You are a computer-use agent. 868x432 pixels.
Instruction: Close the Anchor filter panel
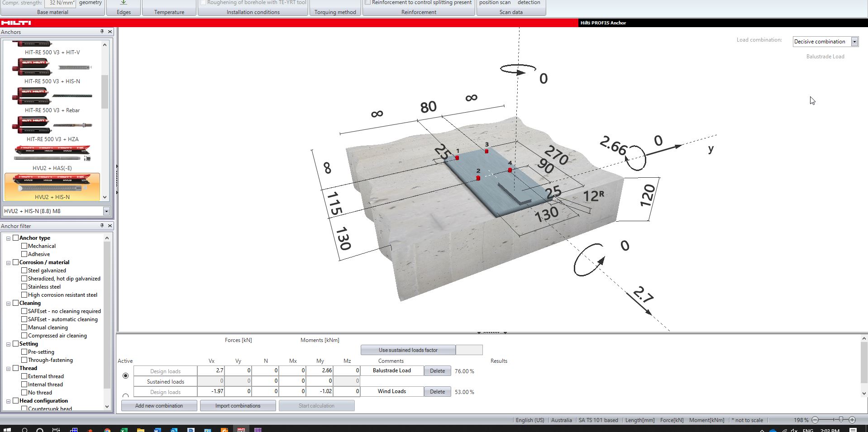point(110,226)
